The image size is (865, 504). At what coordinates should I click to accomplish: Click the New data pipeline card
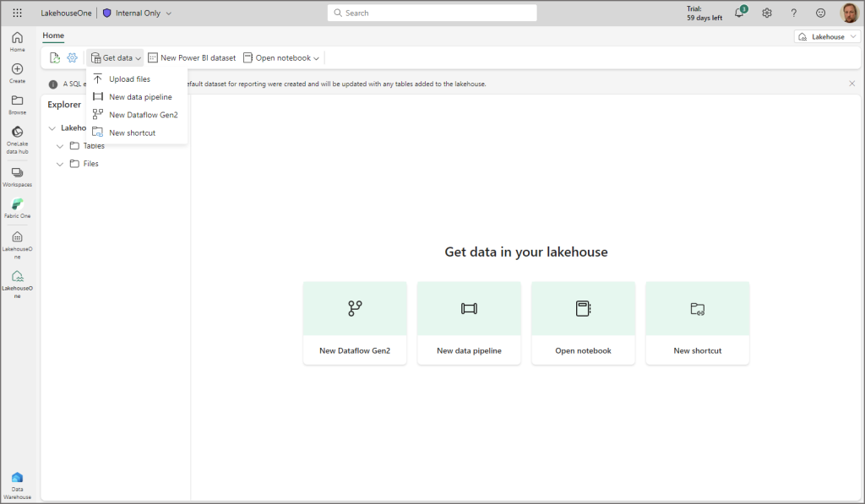click(x=469, y=323)
